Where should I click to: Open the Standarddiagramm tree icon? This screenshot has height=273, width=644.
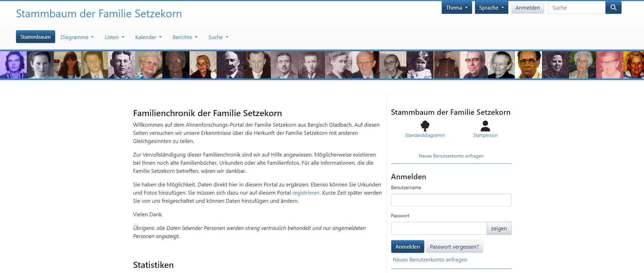point(425,126)
